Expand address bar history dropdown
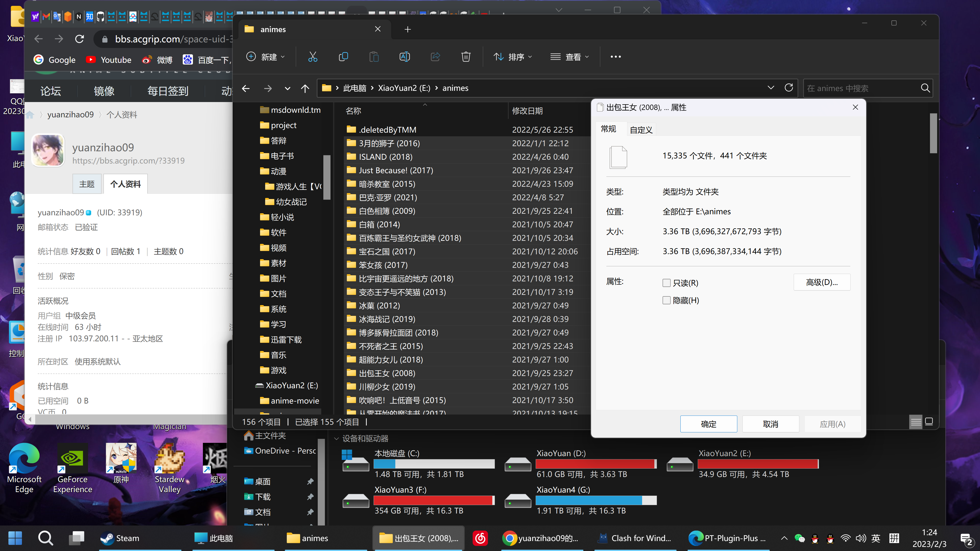980x551 pixels. 771,88
